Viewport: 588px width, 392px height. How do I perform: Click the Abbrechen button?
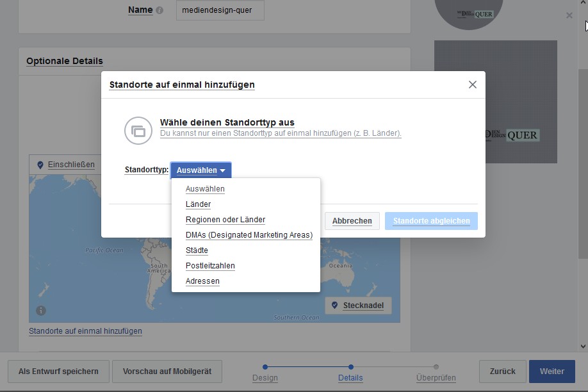pos(352,221)
